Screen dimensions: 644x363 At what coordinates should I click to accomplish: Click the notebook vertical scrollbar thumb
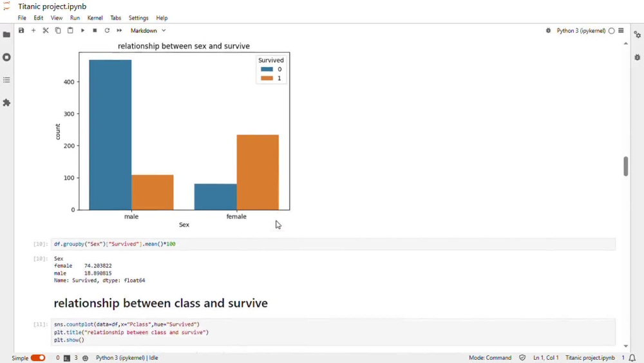coord(625,166)
